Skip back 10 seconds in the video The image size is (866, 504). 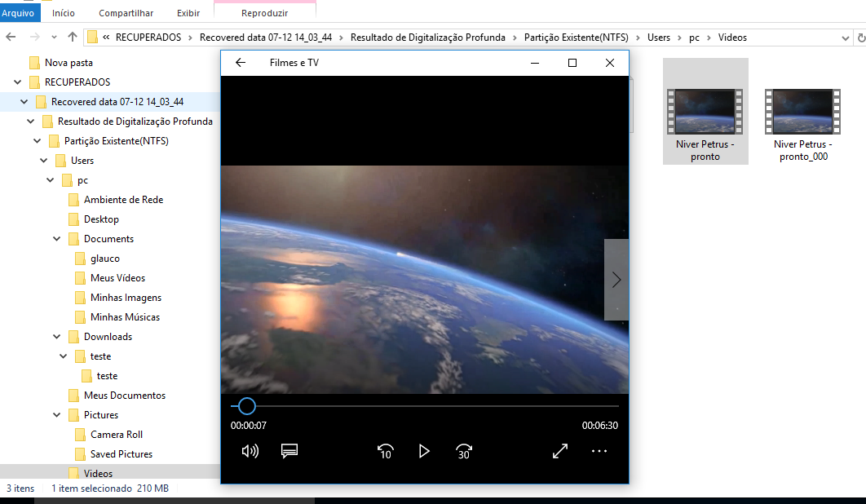coord(385,452)
